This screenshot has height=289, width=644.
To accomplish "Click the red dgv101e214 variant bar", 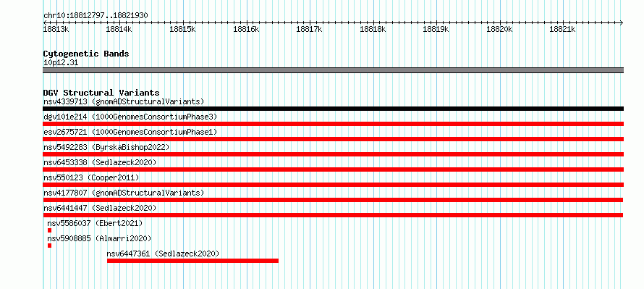I will pos(334,124).
